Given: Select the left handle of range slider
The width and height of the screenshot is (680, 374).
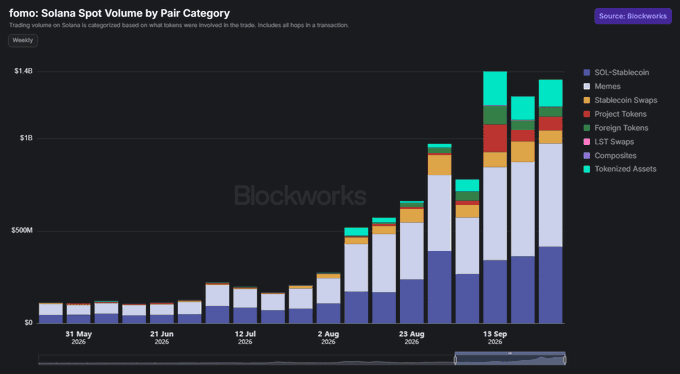Looking at the screenshot, I should [x=455, y=360].
